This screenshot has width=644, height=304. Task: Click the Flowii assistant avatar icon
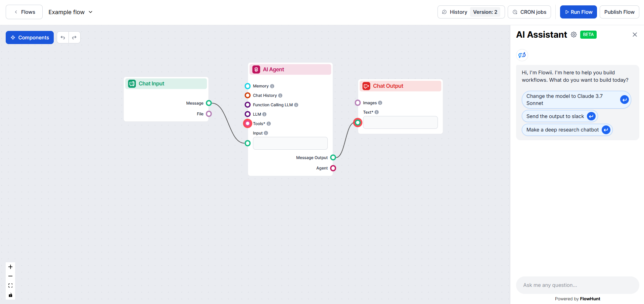tap(522, 55)
